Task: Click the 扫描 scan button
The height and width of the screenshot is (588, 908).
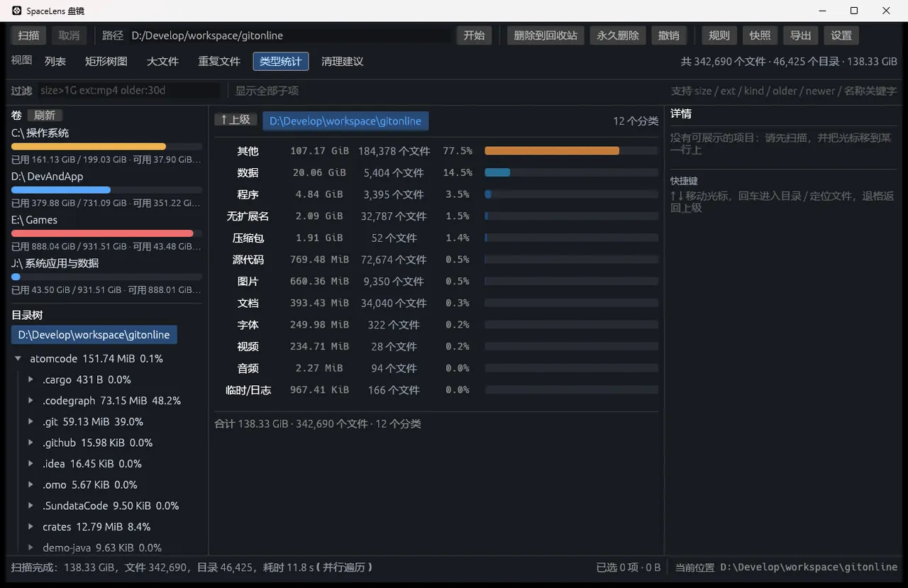Action: [29, 35]
